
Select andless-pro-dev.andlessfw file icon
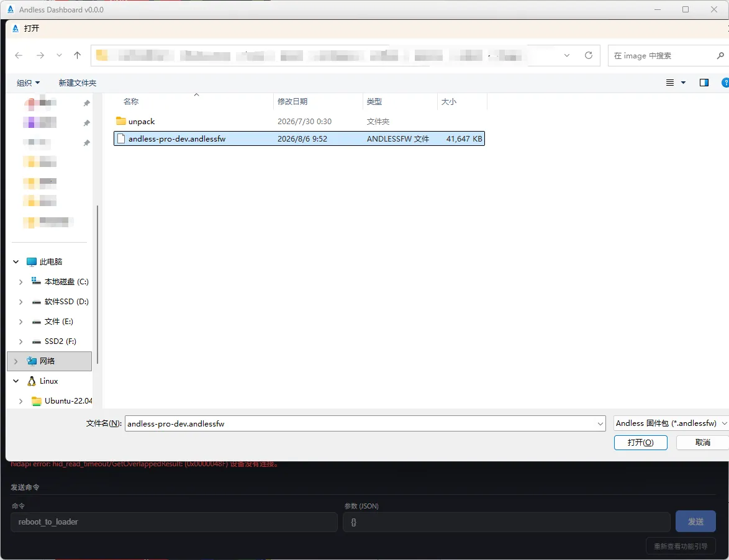121,138
